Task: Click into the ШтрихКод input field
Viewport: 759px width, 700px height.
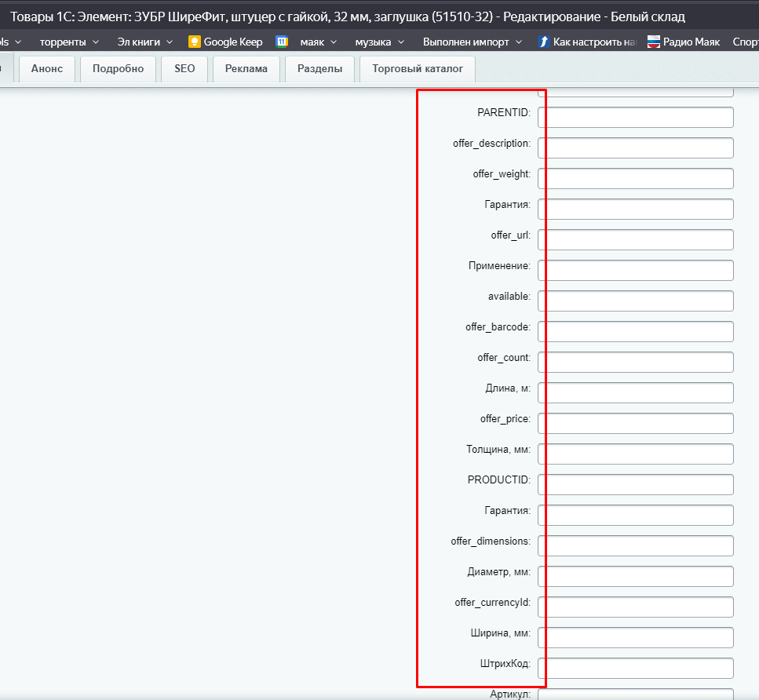Action: pos(636,668)
